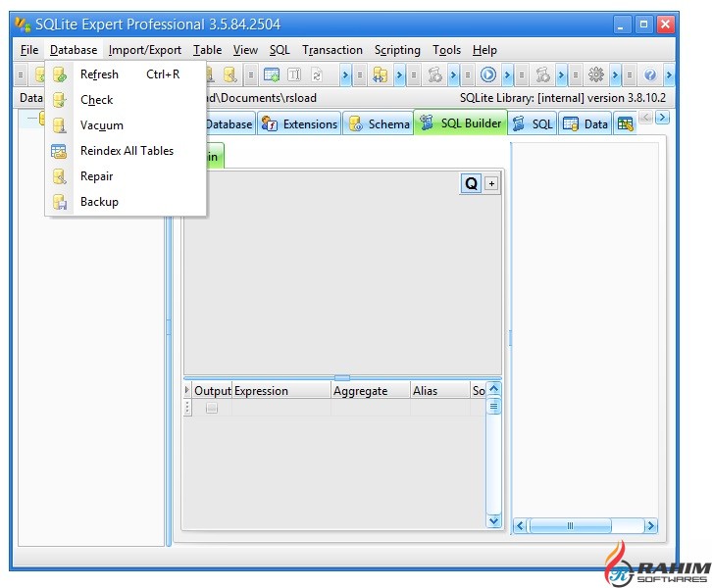The height and width of the screenshot is (588, 712).
Task: Click grip handle before Execute play icon
Action: click(x=468, y=75)
